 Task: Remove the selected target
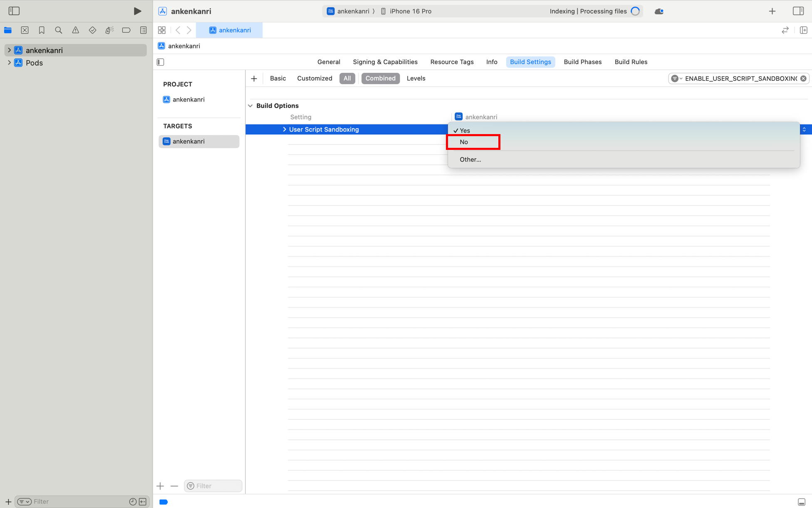(174, 486)
